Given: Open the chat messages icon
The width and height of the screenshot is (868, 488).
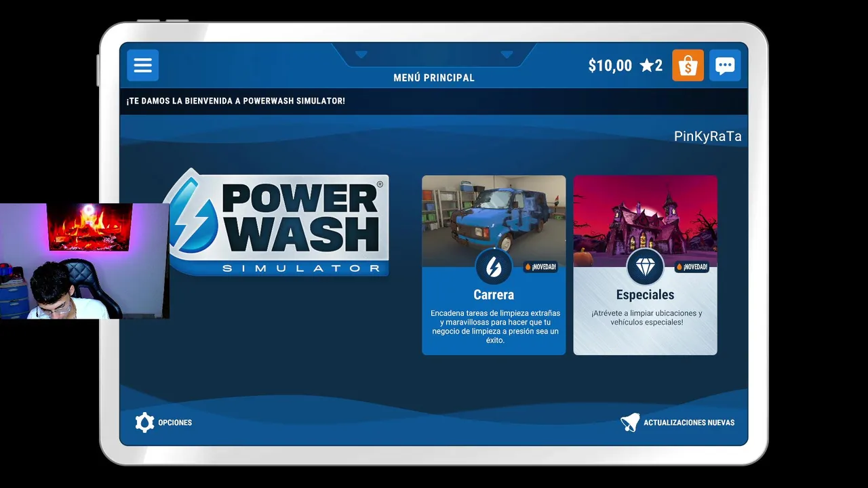Looking at the screenshot, I should pos(725,65).
